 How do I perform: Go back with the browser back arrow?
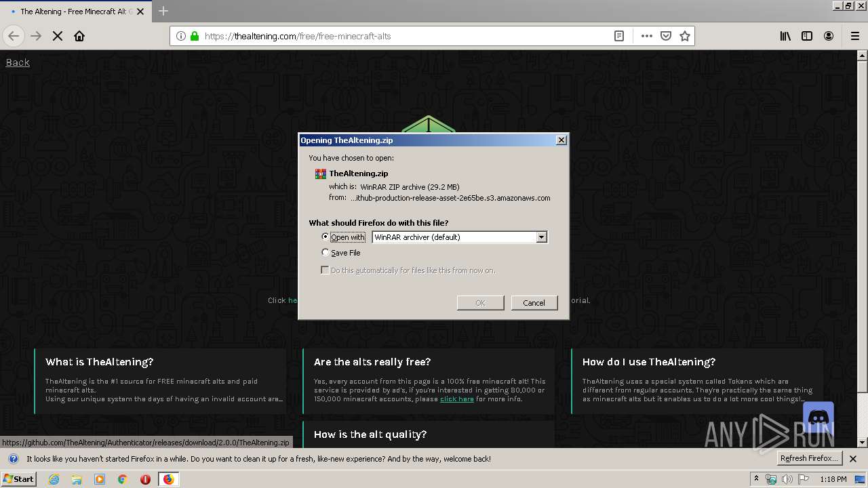pos(14,36)
